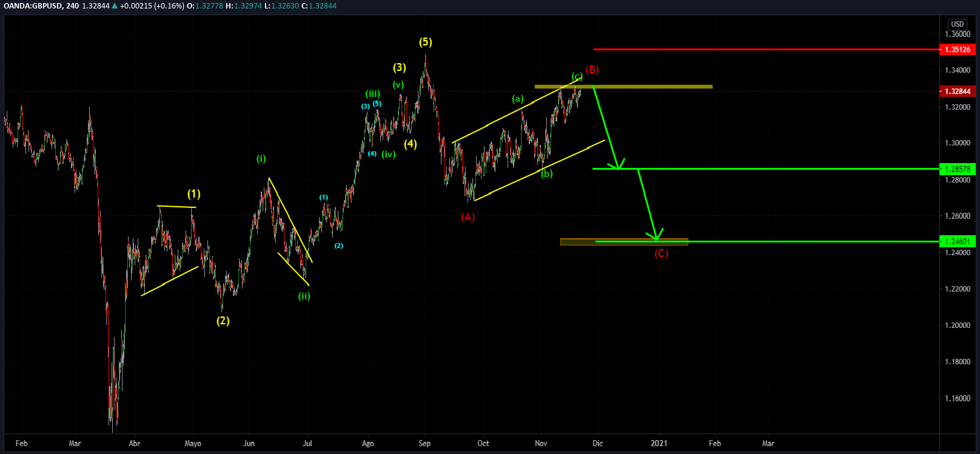Click the green (iv) wave label
980x454 pixels.
[x=389, y=155]
